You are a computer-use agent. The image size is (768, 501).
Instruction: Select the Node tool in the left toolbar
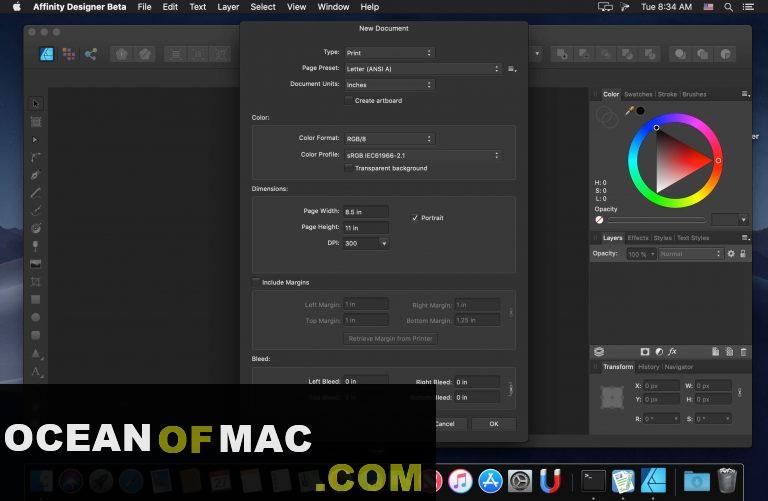click(x=35, y=140)
